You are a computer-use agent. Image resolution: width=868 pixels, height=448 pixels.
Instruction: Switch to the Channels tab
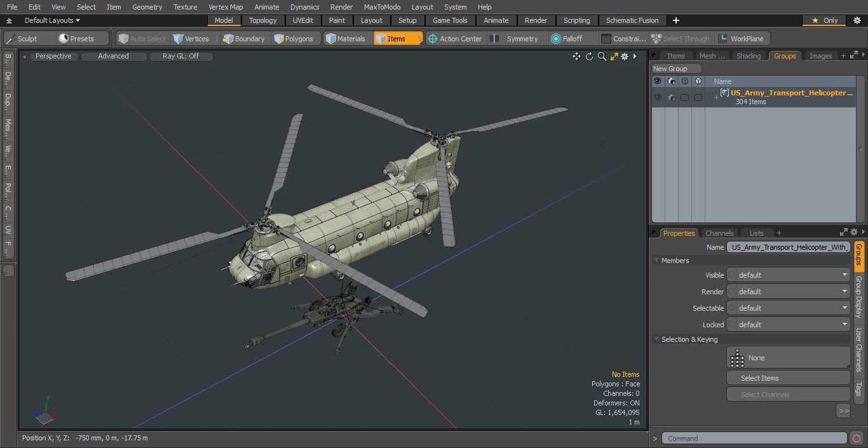click(719, 233)
